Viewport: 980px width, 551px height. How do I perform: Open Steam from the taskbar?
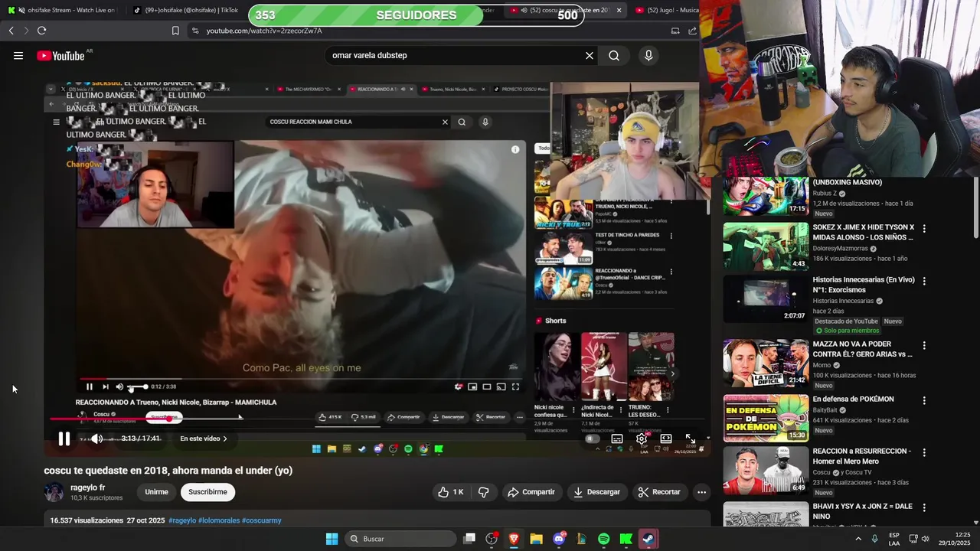[648, 539]
